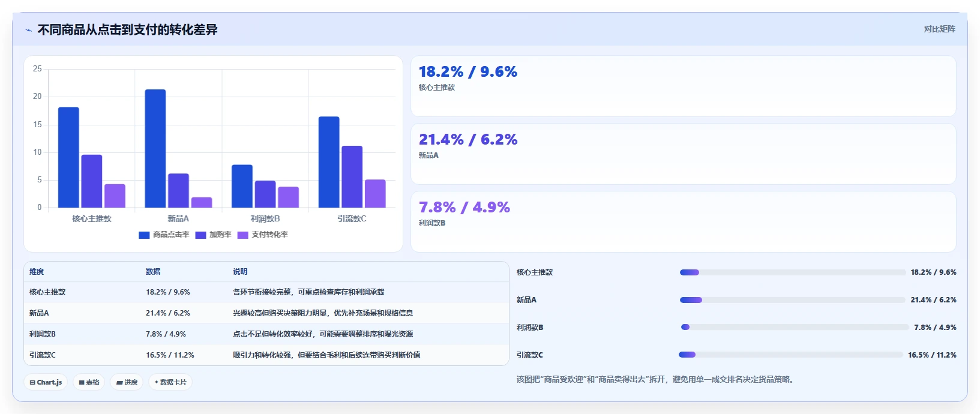980x414 pixels.
Task: Click the 说明 column header
Action: (240, 272)
